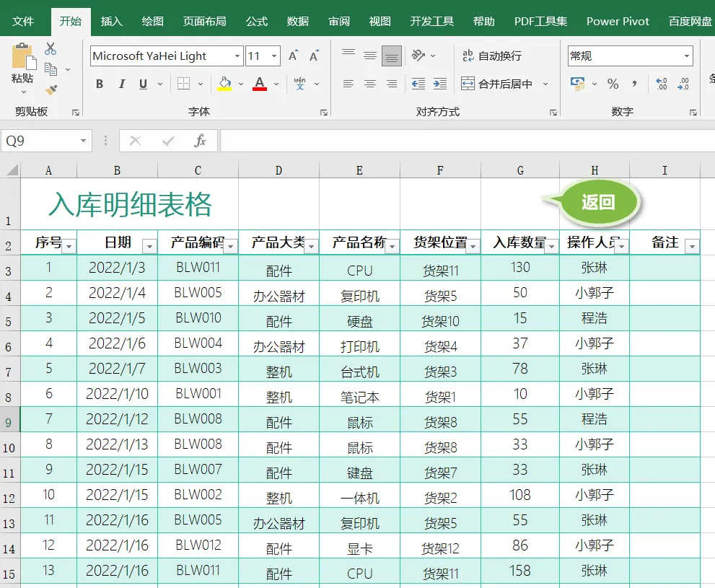
Task: Open the 序号 filter dropdown
Action: click(69, 246)
